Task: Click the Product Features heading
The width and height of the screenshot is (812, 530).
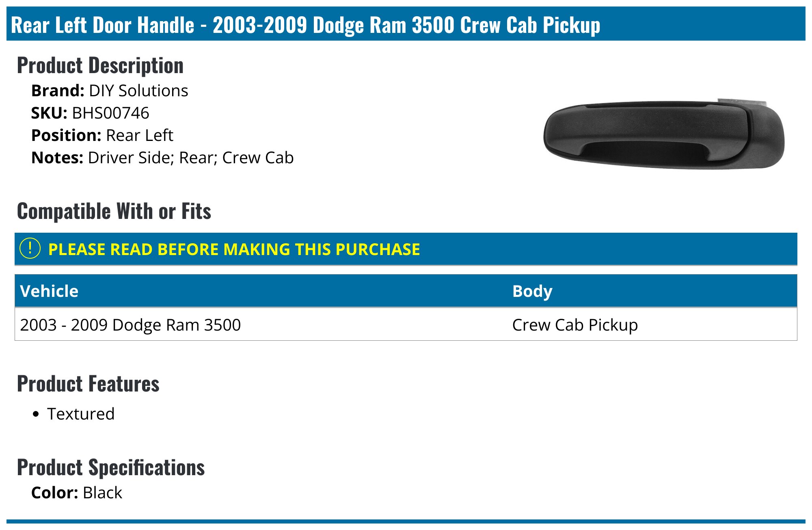Action: (x=88, y=384)
